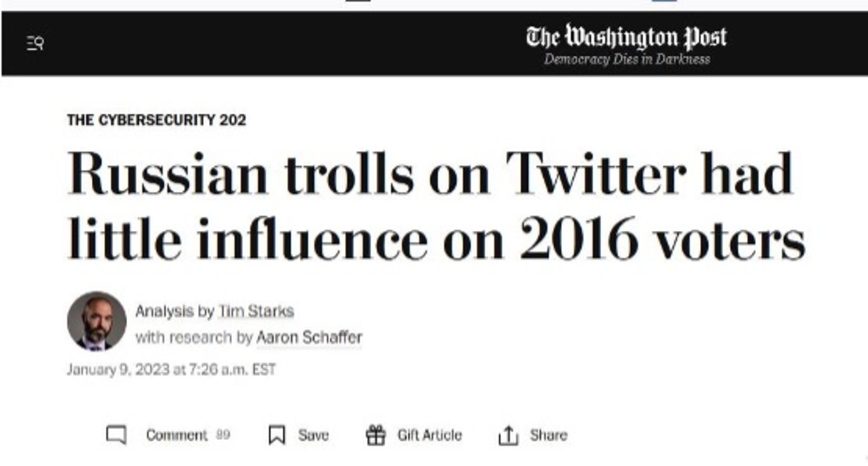This screenshot has height=466, width=868.
Task: Click the share arrow icon
Action: (x=509, y=435)
